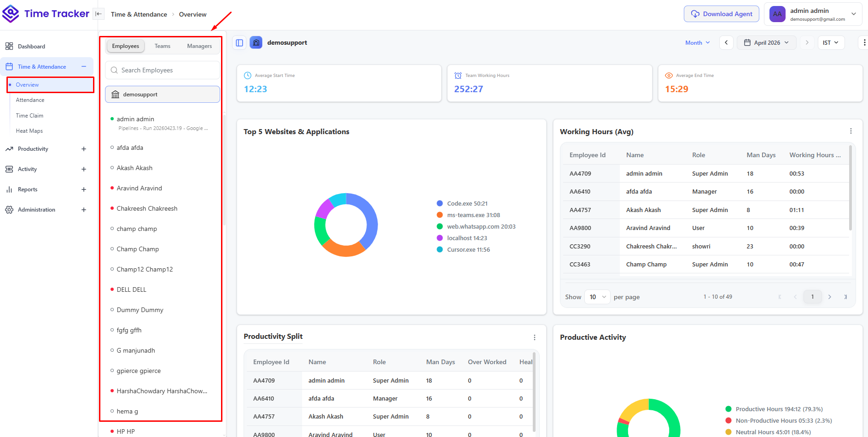Click the Average End Time eye icon
This screenshot has height=437, width=868.
(669, 76)
